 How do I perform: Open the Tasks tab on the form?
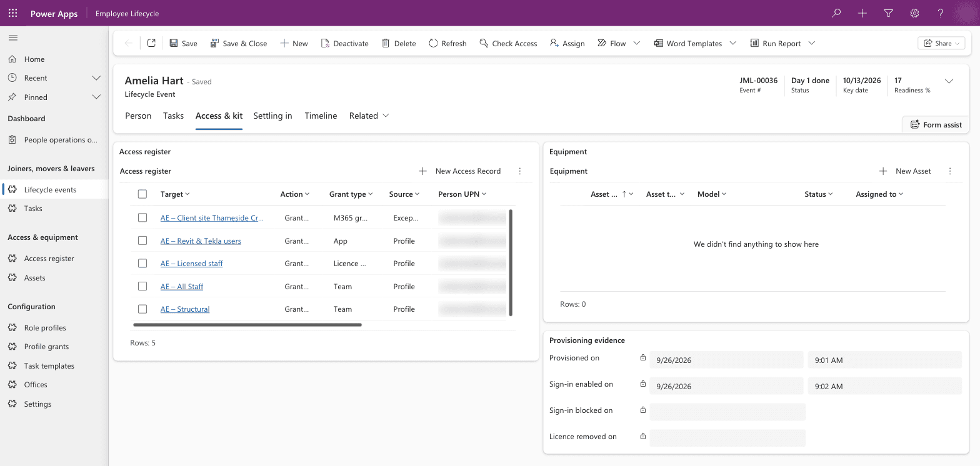(173, 116)
